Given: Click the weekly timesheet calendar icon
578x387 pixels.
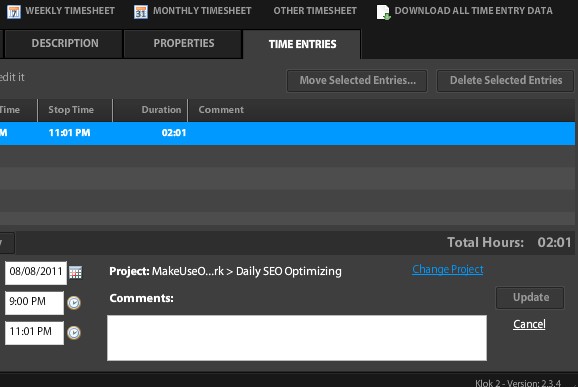Looking at the screenshot, I should click(14, 12).
